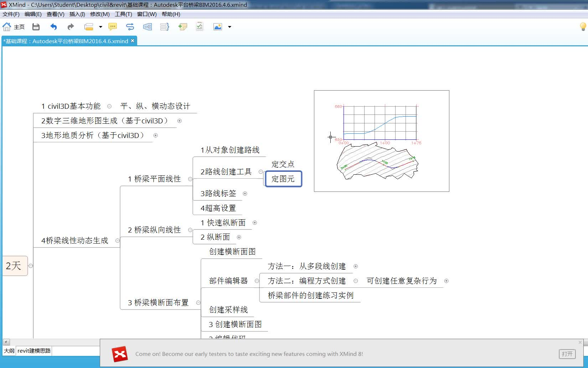Add a boundary around topics

(x=147, y=27)
